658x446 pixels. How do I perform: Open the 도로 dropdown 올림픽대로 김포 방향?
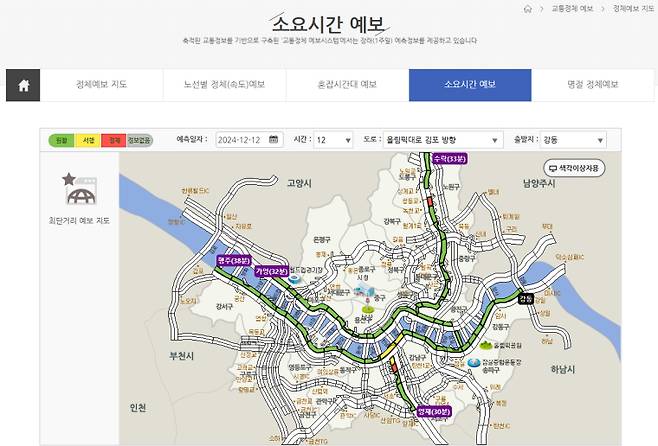pyautogui.click(x=442, y=140)
